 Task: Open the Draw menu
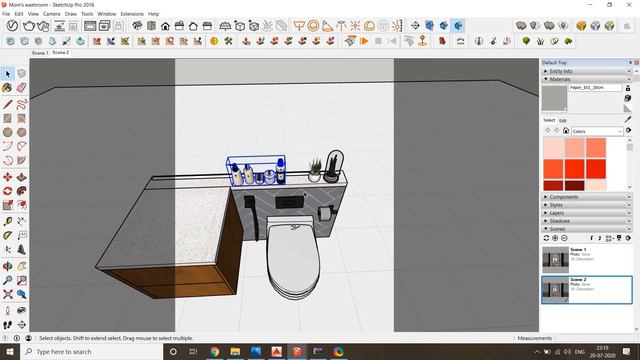pyautogui.click(x=71, y=14)
